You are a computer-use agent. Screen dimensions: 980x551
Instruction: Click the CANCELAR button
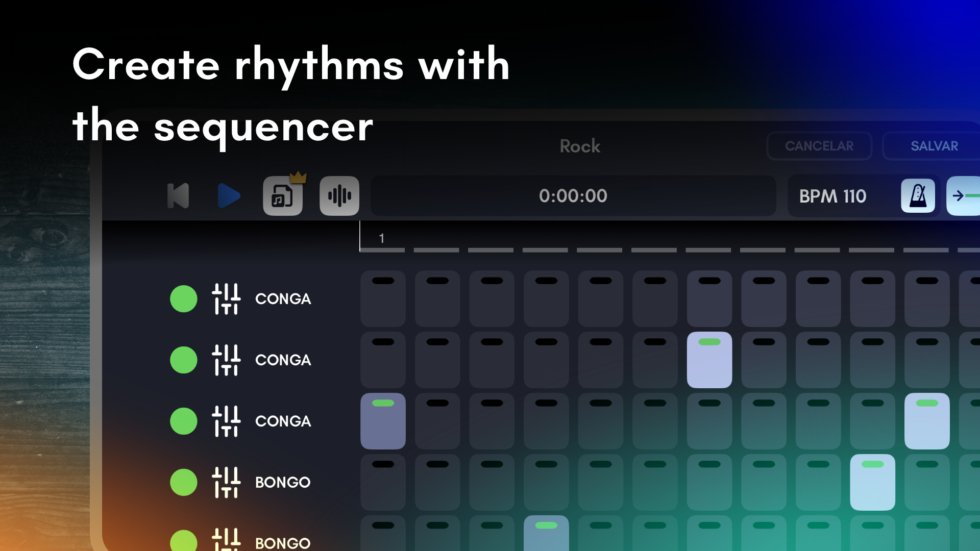coord(819,146)
